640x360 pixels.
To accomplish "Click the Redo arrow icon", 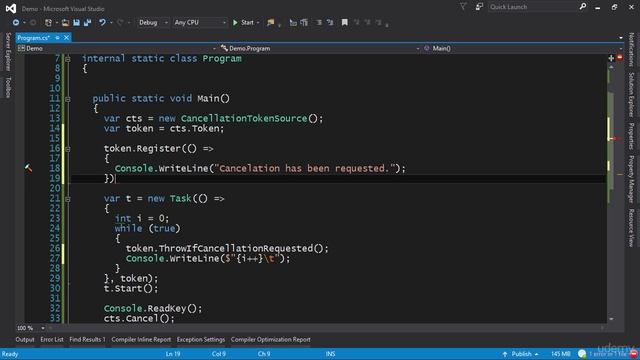I will [120, 22].
